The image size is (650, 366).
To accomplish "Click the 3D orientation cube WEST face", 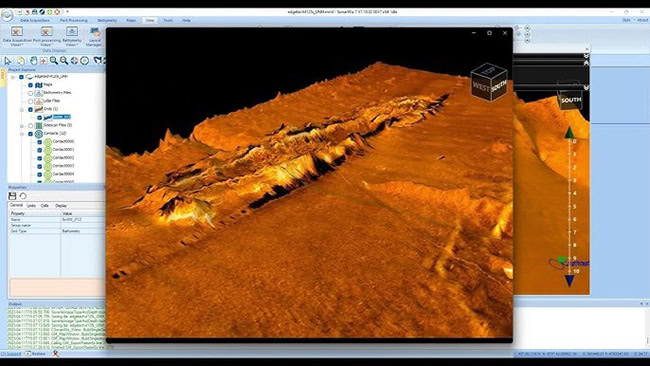I will pos(481,87).
